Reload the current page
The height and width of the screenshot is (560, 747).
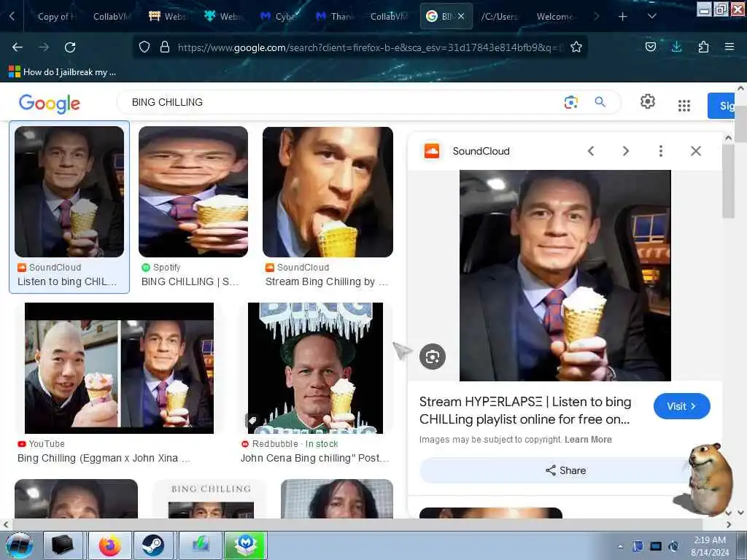(70, 47)
